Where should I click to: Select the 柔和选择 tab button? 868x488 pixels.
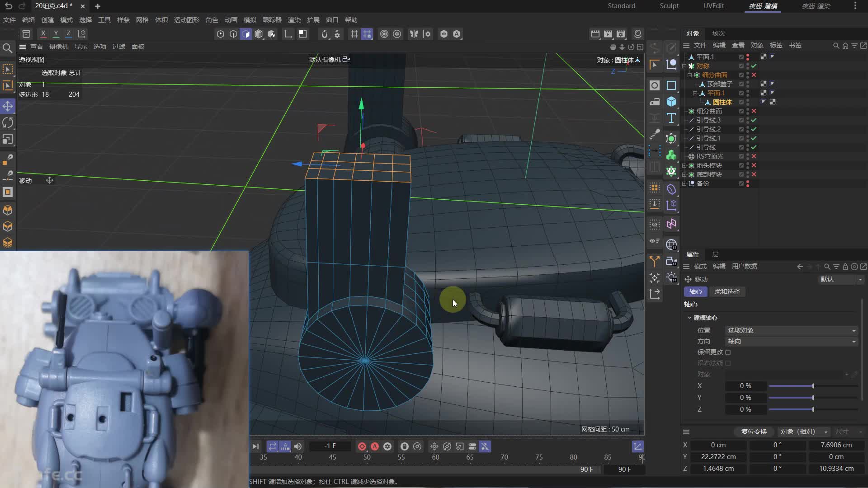point(727,291)
